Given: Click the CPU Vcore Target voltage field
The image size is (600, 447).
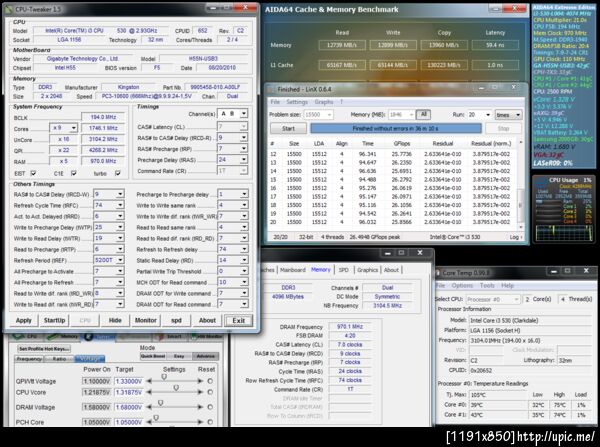Looking at the screenshot, I should tap(129, 392).
